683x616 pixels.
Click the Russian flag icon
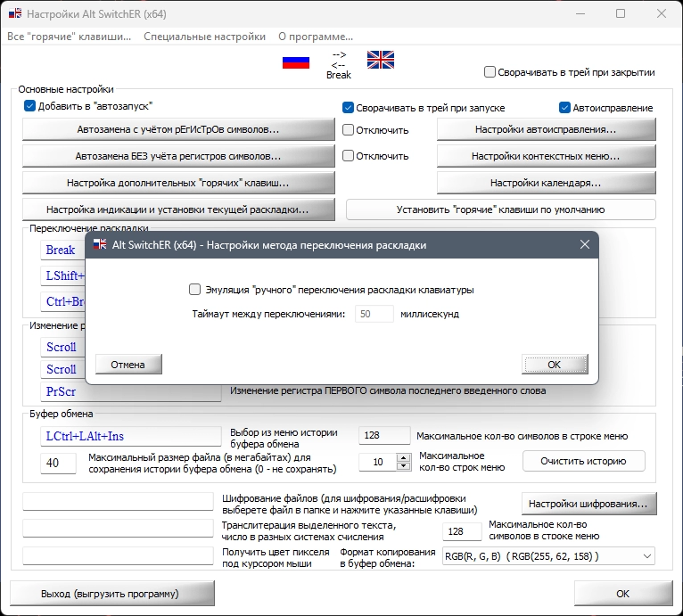296,62
